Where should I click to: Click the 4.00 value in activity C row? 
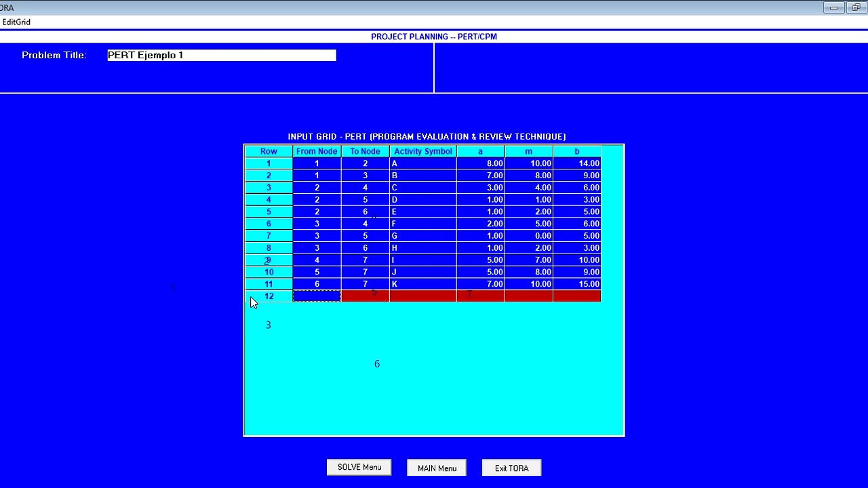528,188
